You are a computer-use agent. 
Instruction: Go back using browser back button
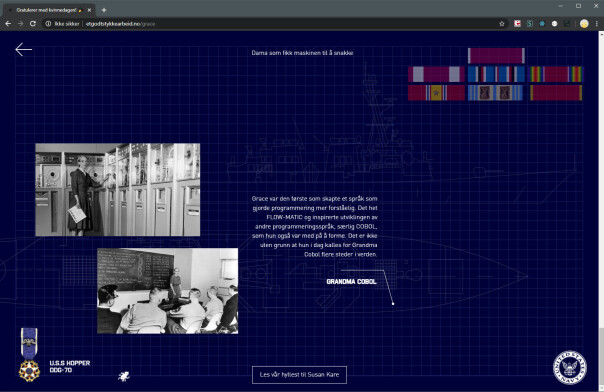coord(8,24)
